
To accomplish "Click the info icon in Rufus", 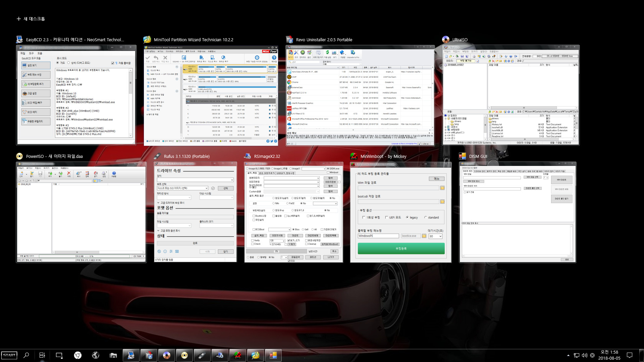I will (165, 251).
